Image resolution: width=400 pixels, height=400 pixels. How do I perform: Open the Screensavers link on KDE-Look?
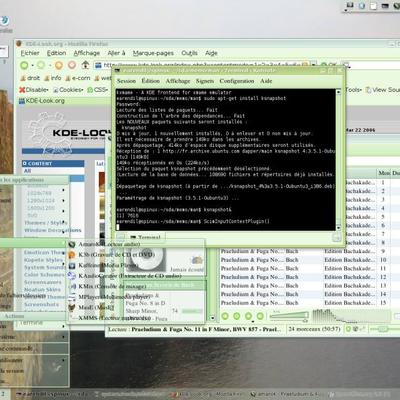click(x=42, y=282)
